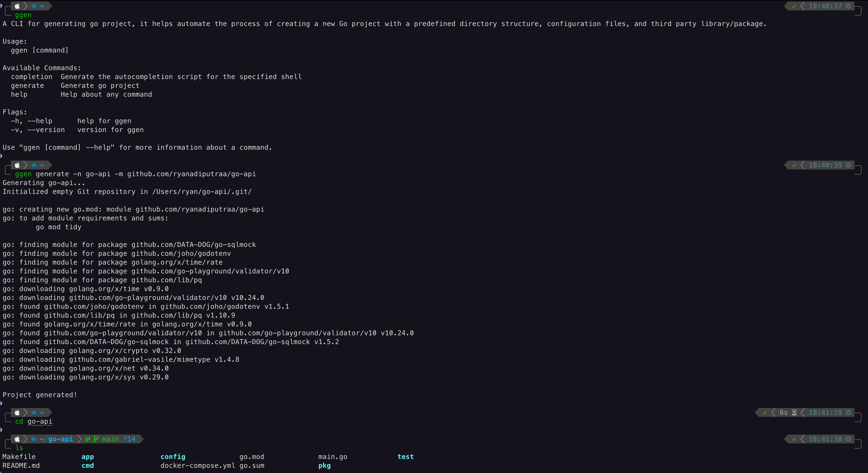Image resolution: width=868 pixels, height=473 pixels.
Task: Click the green checkmark beside 18:40:39
Action: (794, 165)
